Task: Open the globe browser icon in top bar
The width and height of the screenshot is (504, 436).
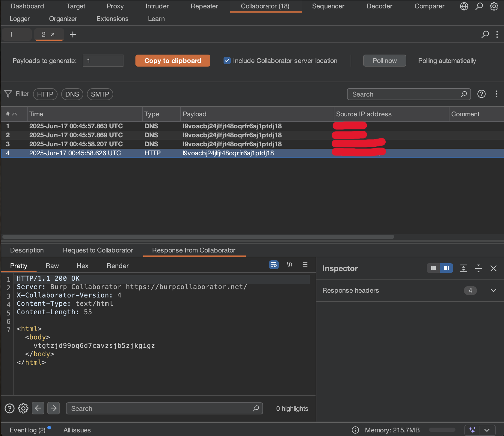Action: pos(464,6)
